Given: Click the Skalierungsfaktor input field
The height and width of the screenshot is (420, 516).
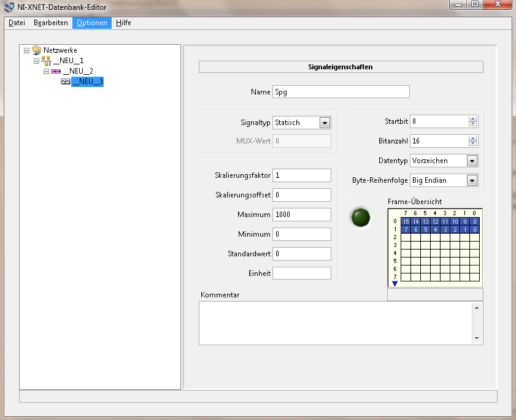Looking at the screenshot, I should click(x=302, y=175).
